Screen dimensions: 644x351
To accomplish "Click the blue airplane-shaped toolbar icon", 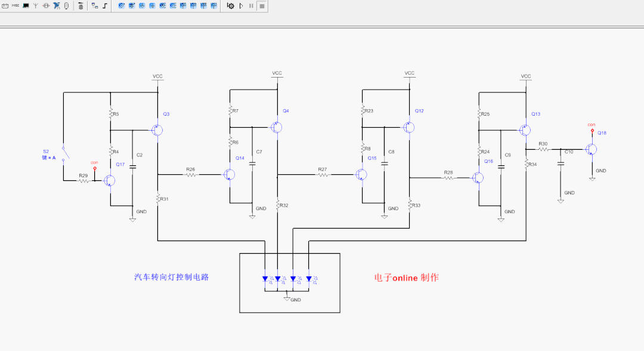I will click(x=56, y=5).
